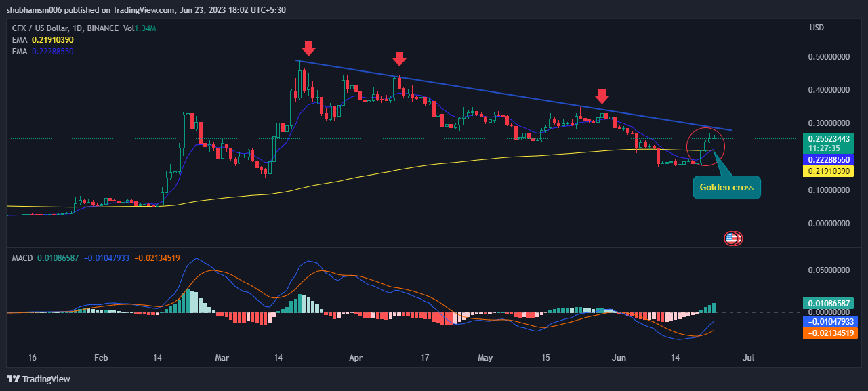The image size is (868, 391).
Task: Open the US flag economic event marker
Action: click(731, 238)
